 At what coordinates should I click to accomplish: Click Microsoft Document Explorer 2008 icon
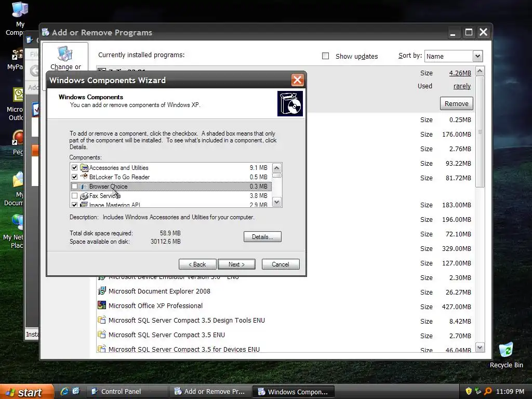[102, 291]
